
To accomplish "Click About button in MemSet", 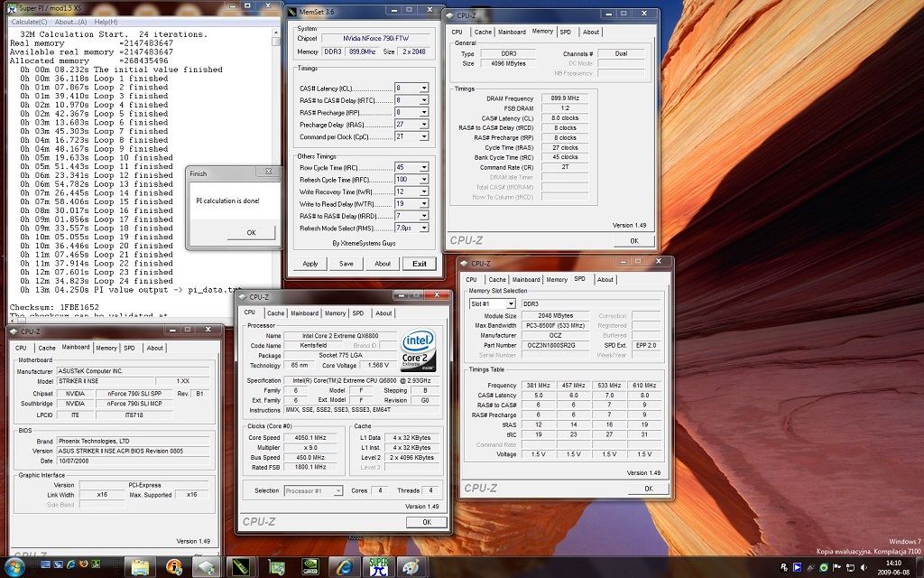I will (383, 264).
